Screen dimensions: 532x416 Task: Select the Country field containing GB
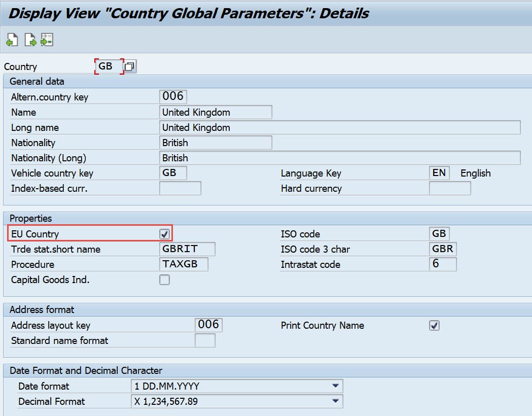[109, 66]
